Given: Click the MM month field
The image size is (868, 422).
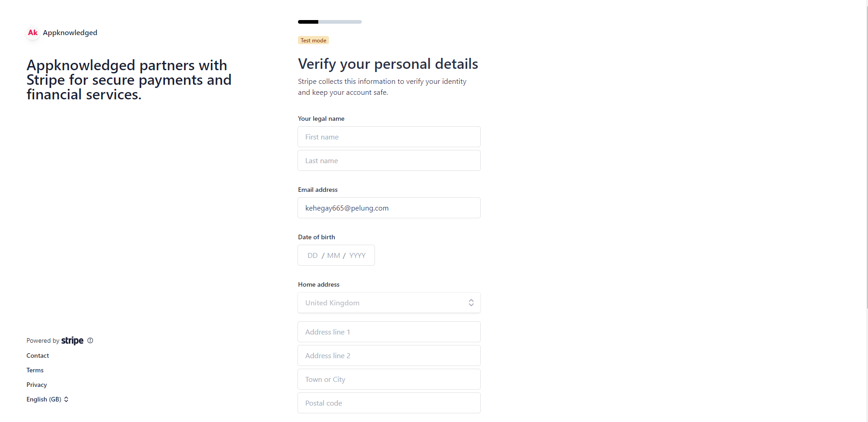Looking at the screenshot, I should point(334,256).
